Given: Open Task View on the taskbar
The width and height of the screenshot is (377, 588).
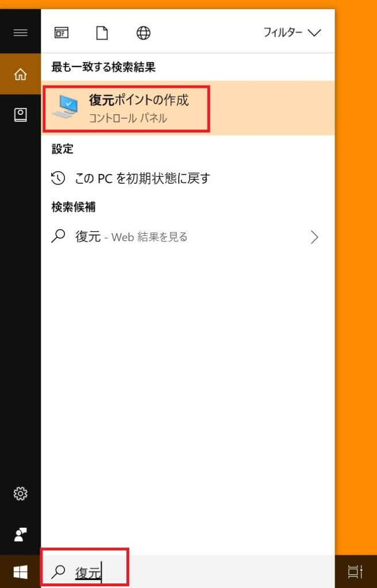Looking at the screenshot, I should [x=355, y=572].
